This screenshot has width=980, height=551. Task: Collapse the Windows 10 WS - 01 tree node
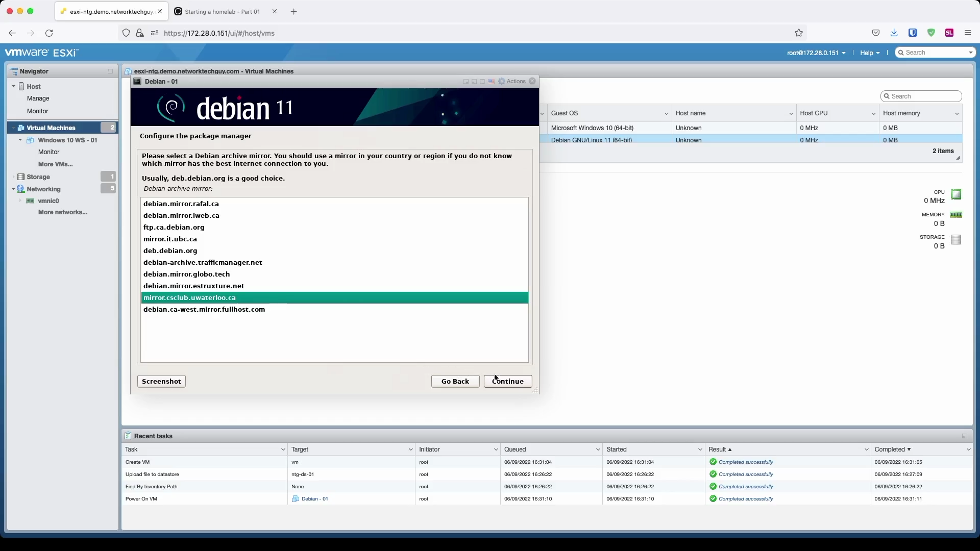click(20, 140)
